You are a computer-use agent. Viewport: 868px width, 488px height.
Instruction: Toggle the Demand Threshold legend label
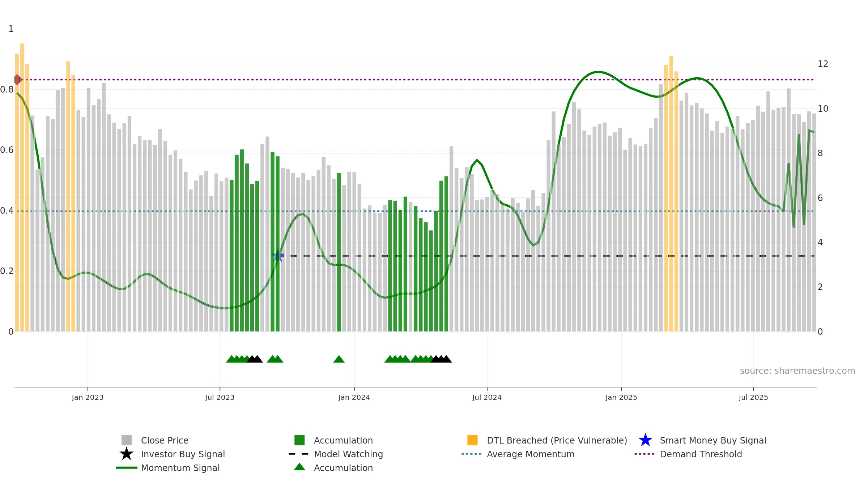(x=701, y=454)
